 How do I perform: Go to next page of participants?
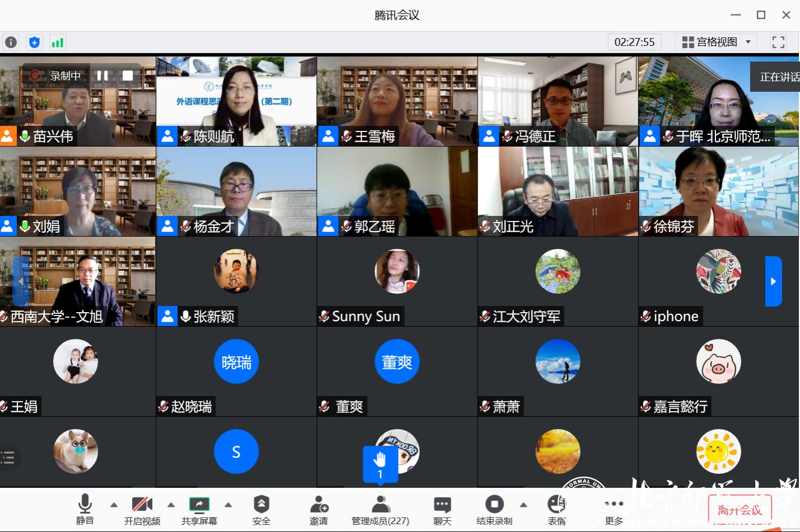773,281
